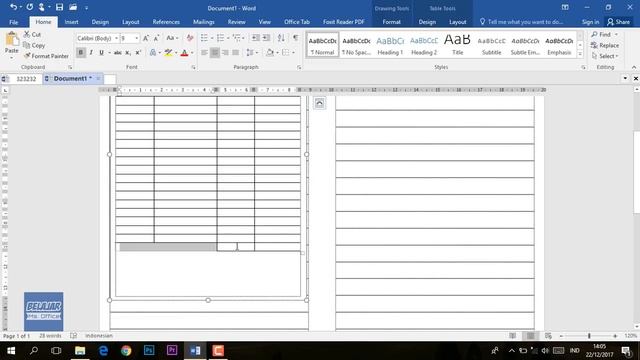Apply Normal style
Screen dimensions: 640x360
pos(322,45)
